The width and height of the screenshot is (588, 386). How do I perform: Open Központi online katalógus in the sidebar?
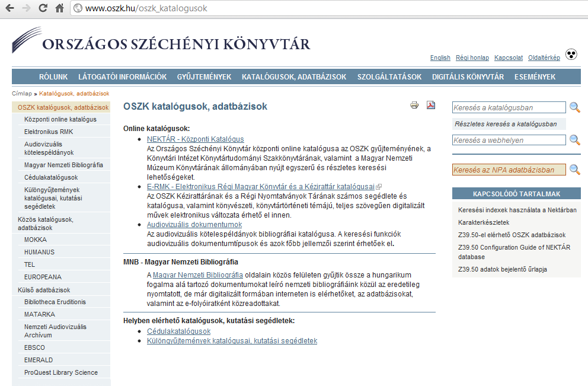coord(60,119)
